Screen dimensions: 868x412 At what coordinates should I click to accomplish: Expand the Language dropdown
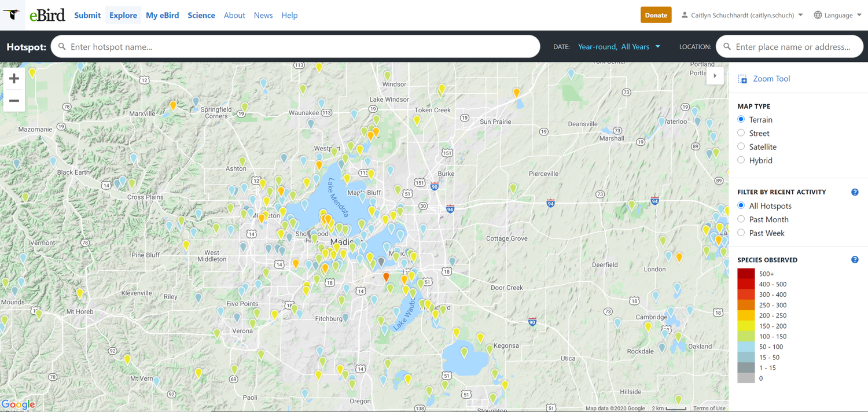(x=837, y=14)
